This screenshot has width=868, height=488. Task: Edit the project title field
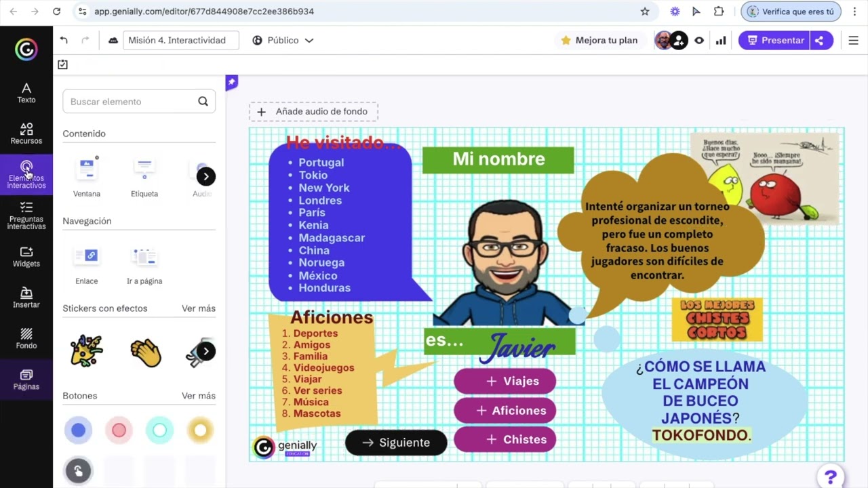tap(181, 40)
